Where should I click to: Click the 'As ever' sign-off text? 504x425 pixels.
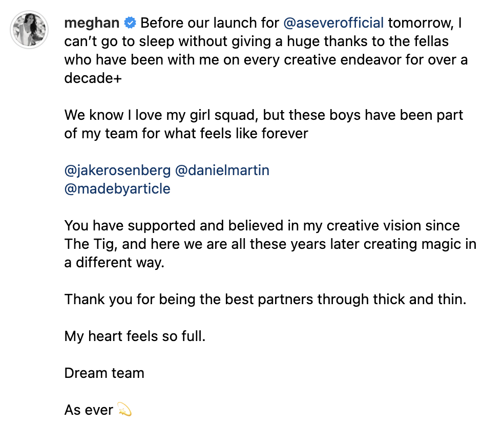tap(89, 410)
